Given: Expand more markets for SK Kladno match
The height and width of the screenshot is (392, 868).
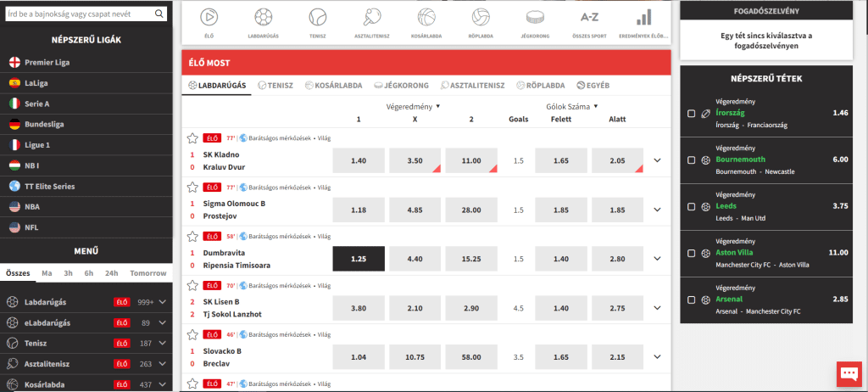Looking at the screenshot, I should coord(657,160).
